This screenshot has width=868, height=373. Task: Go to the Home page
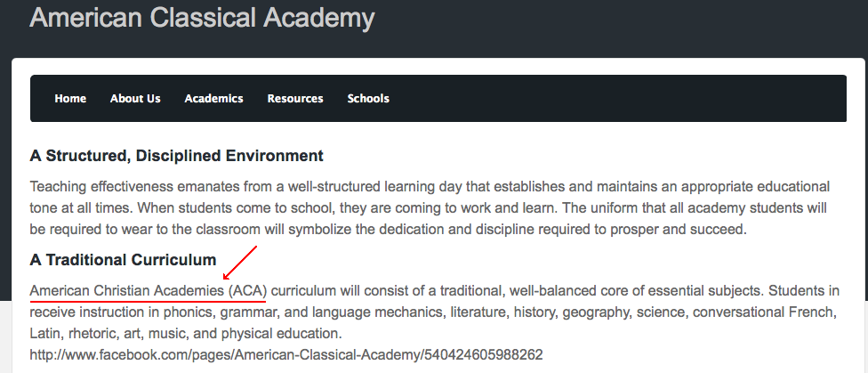pos(70,99)
